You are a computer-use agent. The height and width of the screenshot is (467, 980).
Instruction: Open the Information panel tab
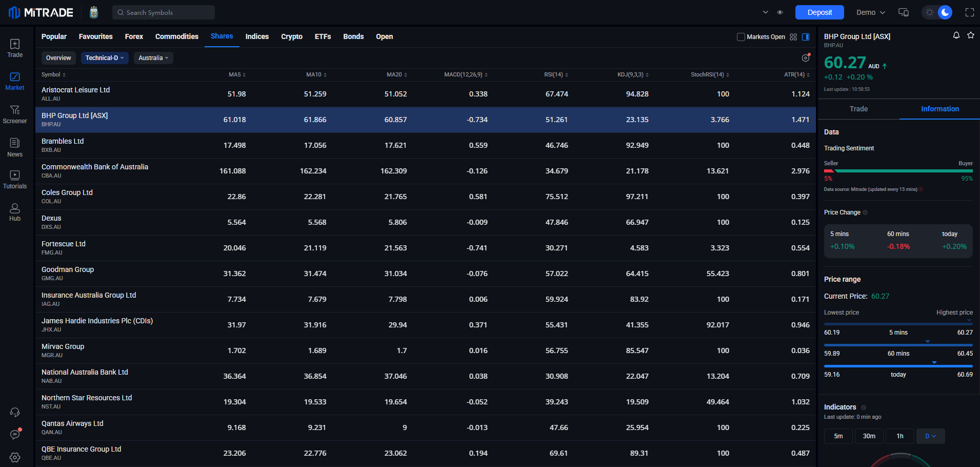pos(939,109)
